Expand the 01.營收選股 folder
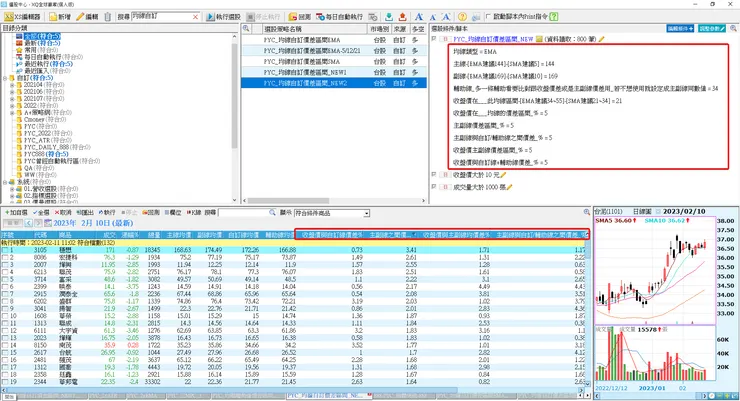 pos(12,189)
